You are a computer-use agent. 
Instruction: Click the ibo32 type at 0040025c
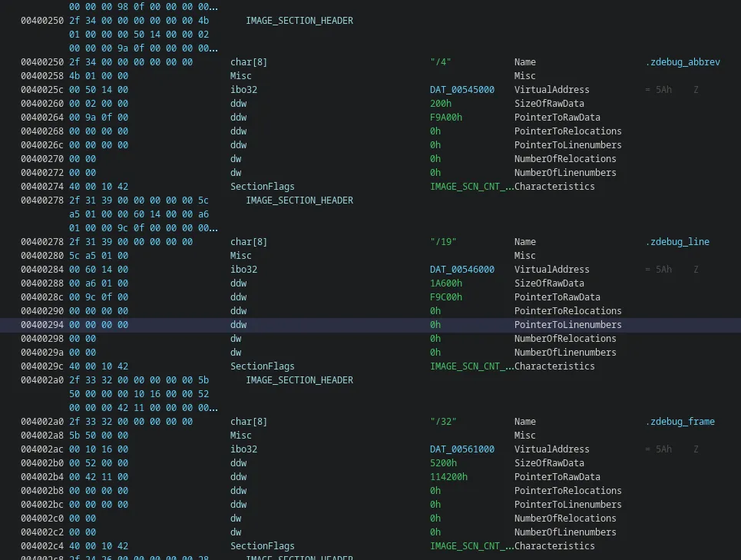243,90
